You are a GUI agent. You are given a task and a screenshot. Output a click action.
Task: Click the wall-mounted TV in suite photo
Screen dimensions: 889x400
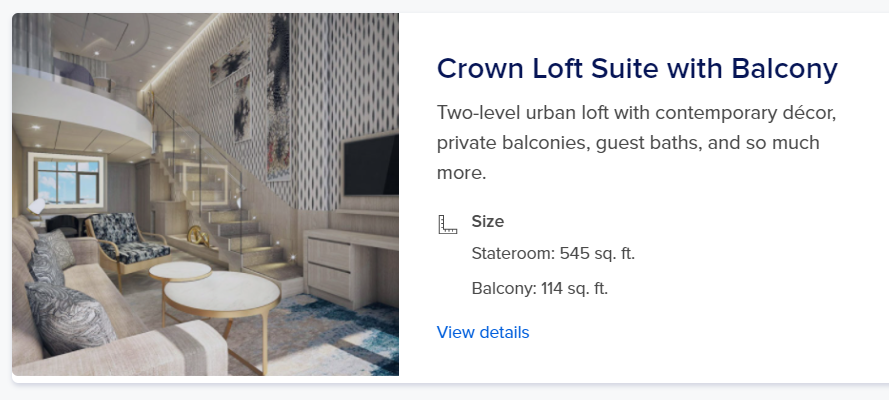pyautogui.click(x=371, y=164)
